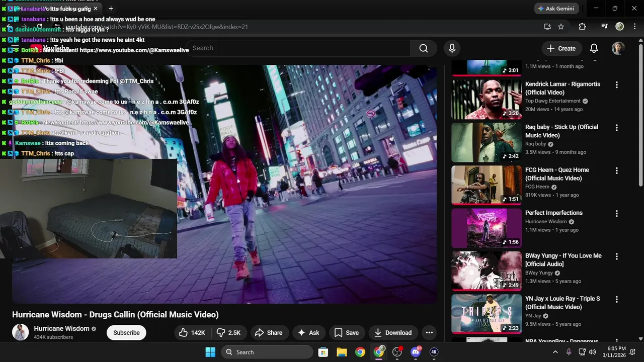644x362 pixels.
Task: Open the Hurricane Wisdom channel name link
Action: coord(61,329)
